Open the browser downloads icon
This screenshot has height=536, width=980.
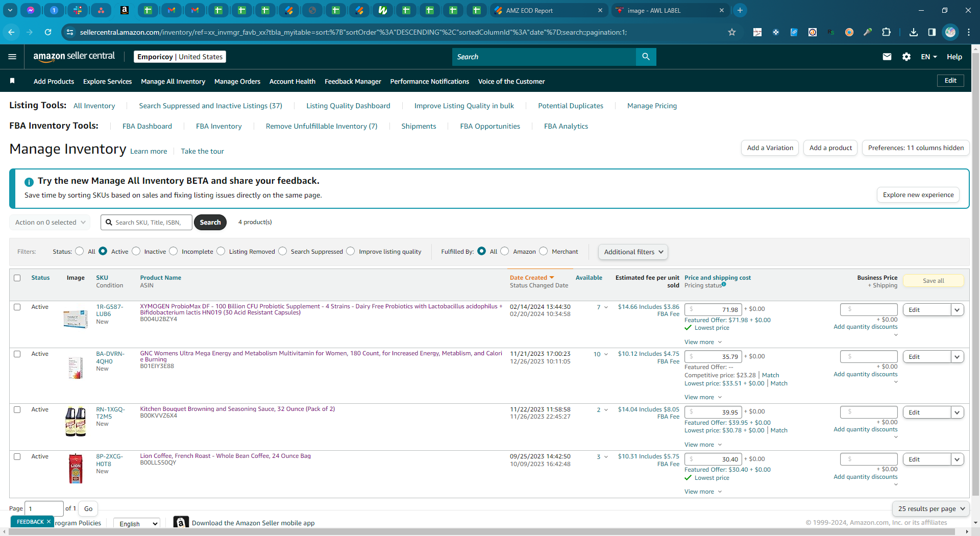[914, 32]
